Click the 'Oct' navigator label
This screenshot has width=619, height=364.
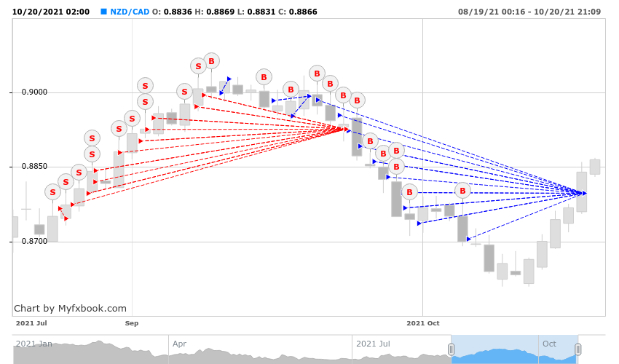(x=549, y=344)
